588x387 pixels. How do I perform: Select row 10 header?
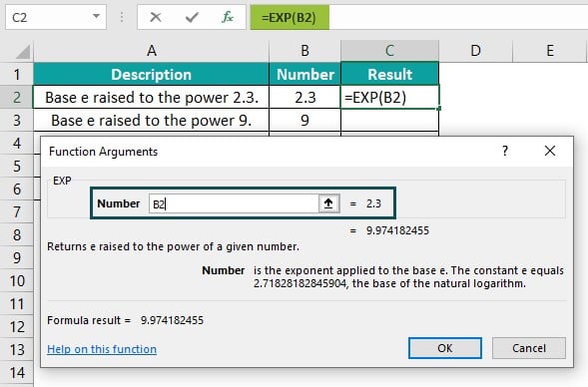17,281
